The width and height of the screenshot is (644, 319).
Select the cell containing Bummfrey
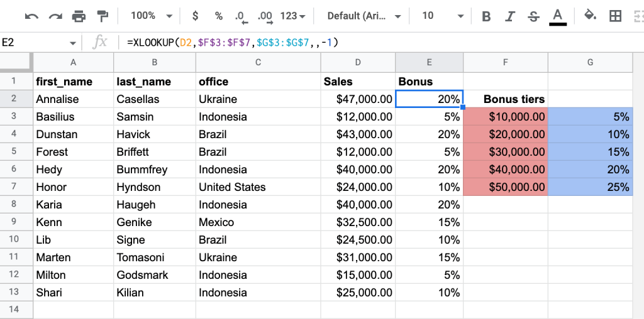tap(155, 170)
